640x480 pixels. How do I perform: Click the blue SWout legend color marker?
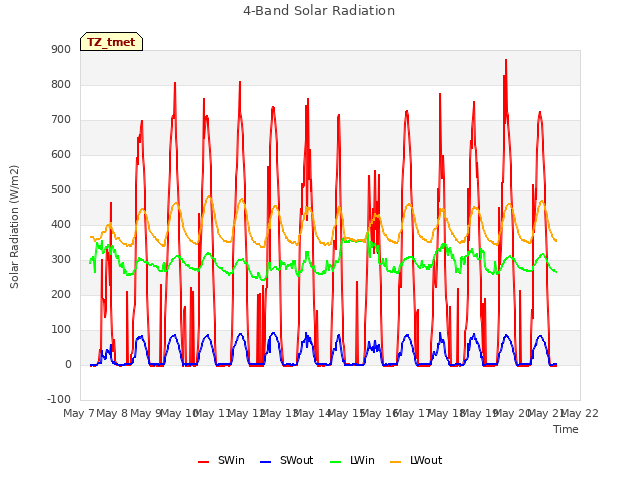265,462
